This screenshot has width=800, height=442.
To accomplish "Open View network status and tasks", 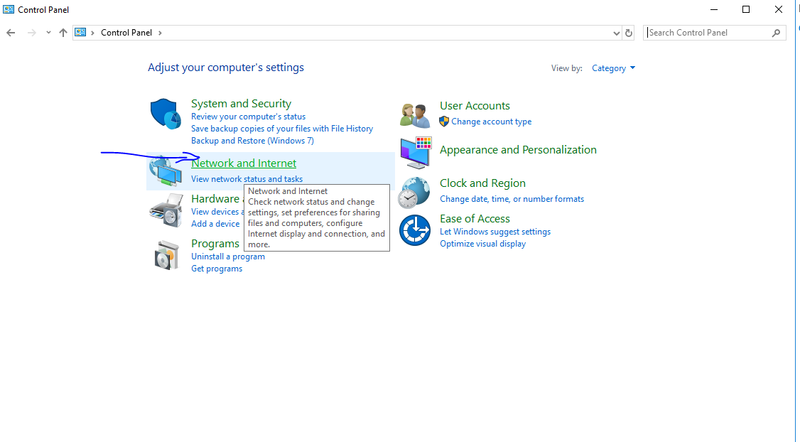I will 247,179.
